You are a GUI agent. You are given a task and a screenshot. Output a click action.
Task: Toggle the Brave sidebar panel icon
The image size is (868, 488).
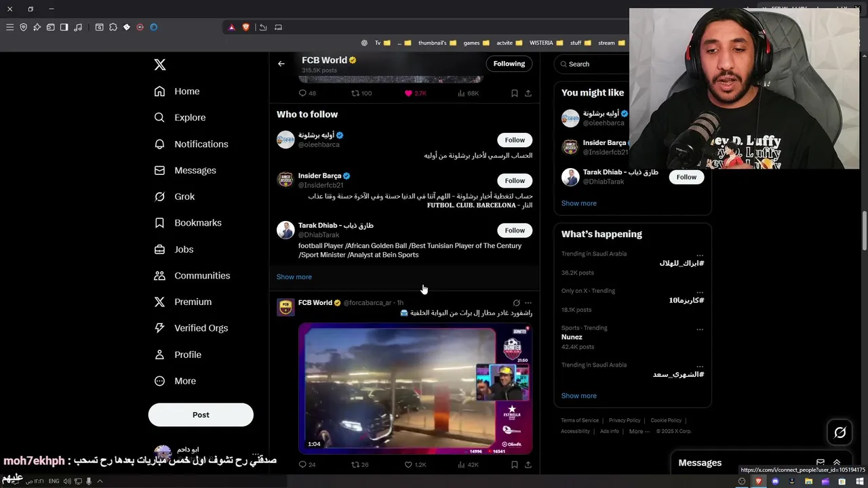[x=64, y=27]
